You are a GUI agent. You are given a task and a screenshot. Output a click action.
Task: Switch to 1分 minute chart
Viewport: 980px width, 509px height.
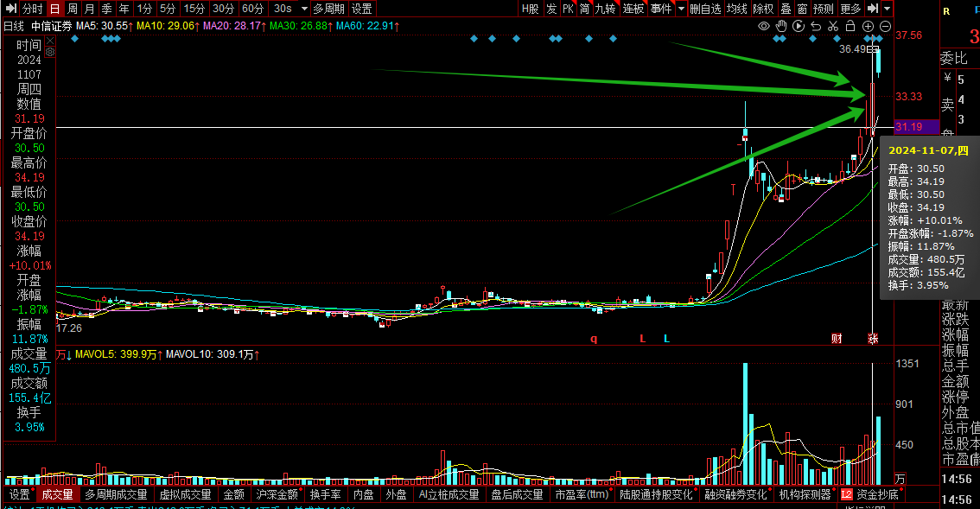point(144,9)
